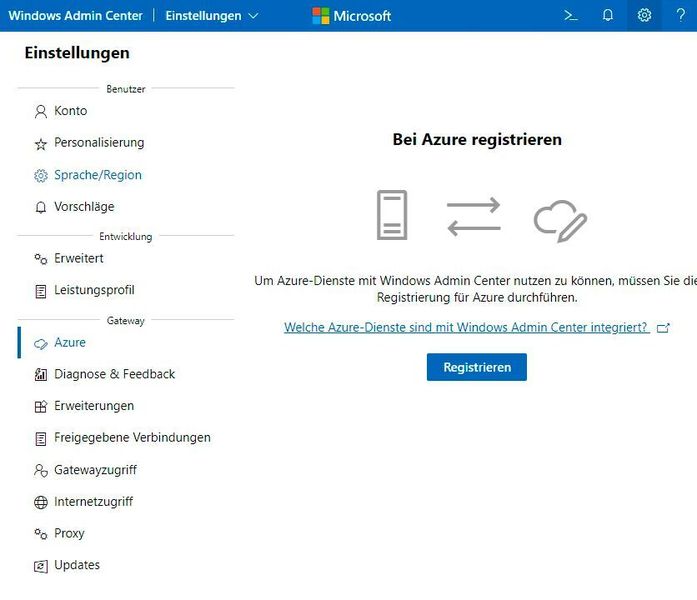Click the 'Gateway' section label
The height and width of the screenshot is (600, 697).
[x=126, y=320]
